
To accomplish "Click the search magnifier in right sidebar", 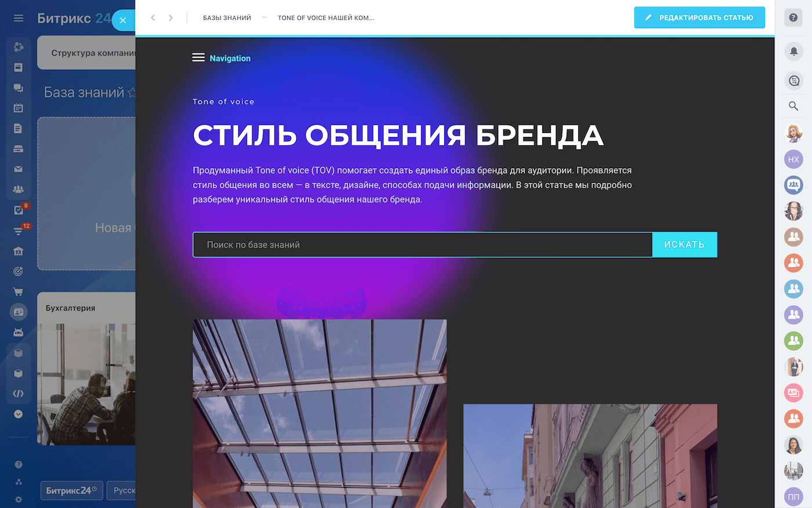I will [x=793, y=106].
